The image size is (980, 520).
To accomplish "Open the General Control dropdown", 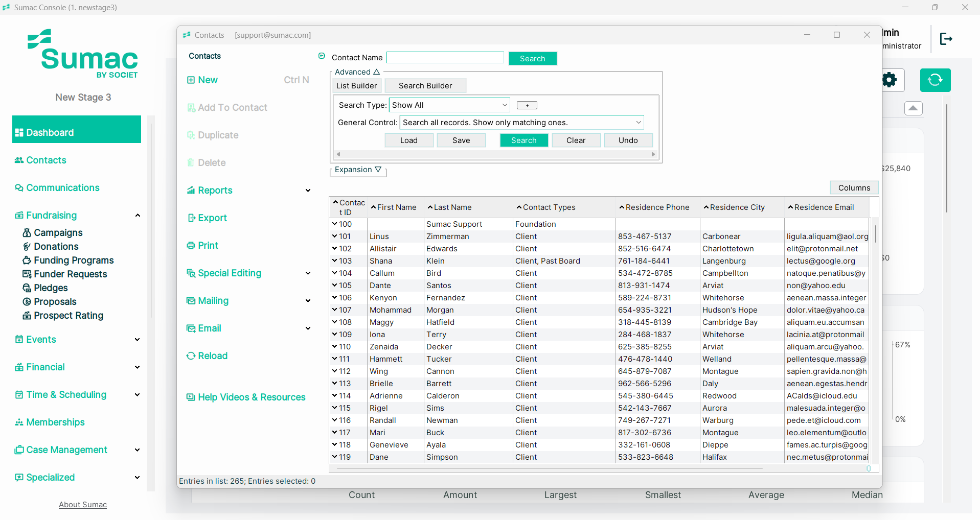I will pyautogui.click(x=639, y=123).
